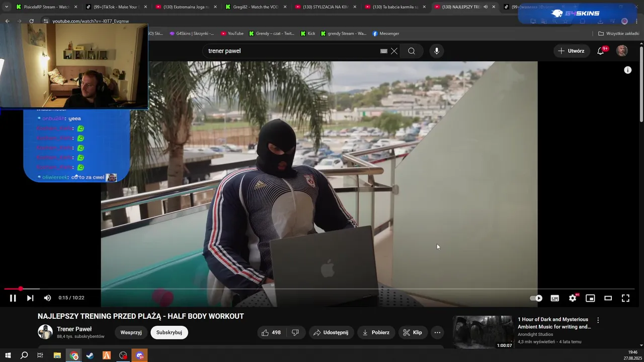Start voice search with microphone
This screenshot has height=362, width=644.
point(437,51)
